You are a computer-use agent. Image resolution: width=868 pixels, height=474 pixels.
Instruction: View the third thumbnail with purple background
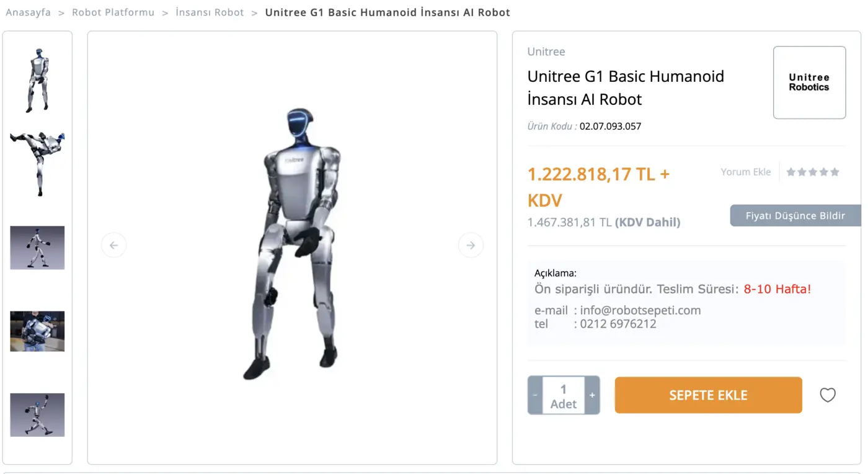click(37, 248)
